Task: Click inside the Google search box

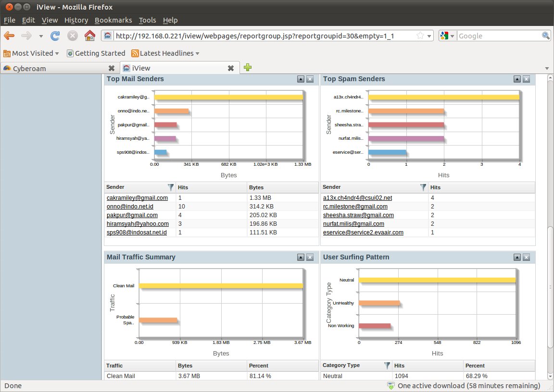Action: coord(498,36)
